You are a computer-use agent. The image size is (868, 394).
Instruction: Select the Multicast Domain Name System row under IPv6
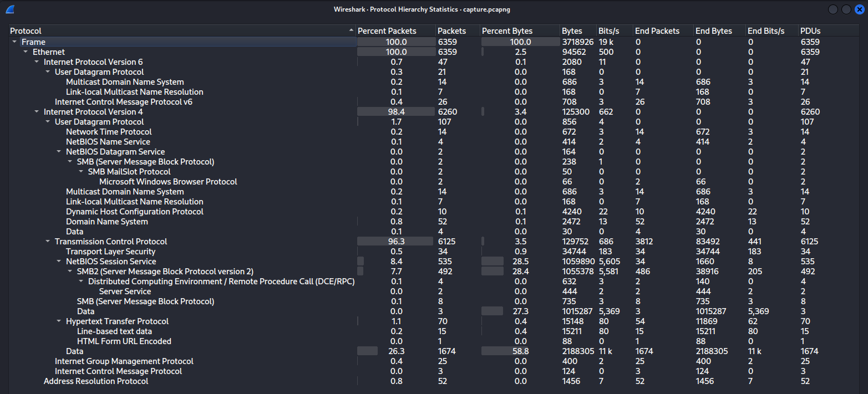click(x=434, y=82)
